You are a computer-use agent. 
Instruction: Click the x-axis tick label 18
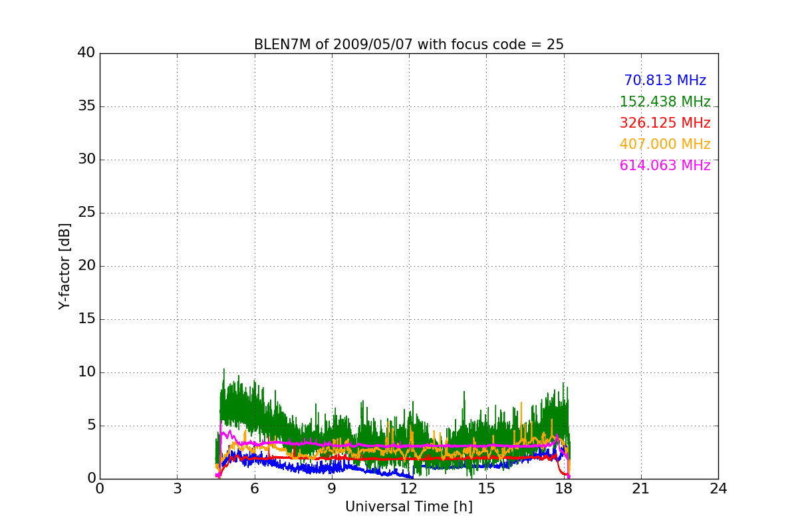[563, 489]
